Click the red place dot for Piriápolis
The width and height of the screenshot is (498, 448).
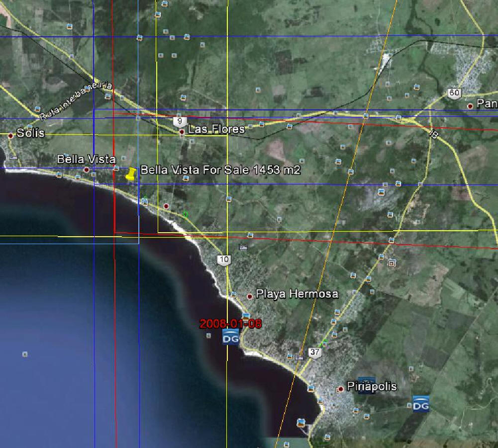[341, 389]
